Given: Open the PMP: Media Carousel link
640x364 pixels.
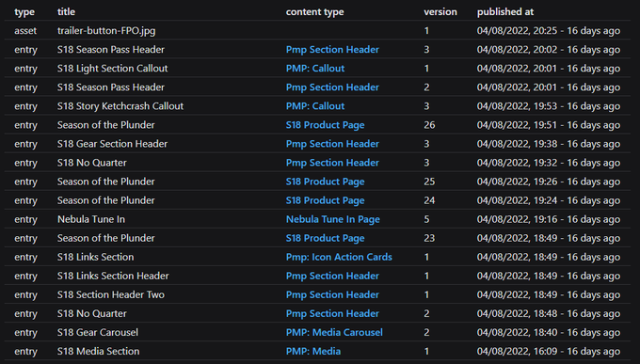Looking at the screenshot, I should tap(334, 332).
